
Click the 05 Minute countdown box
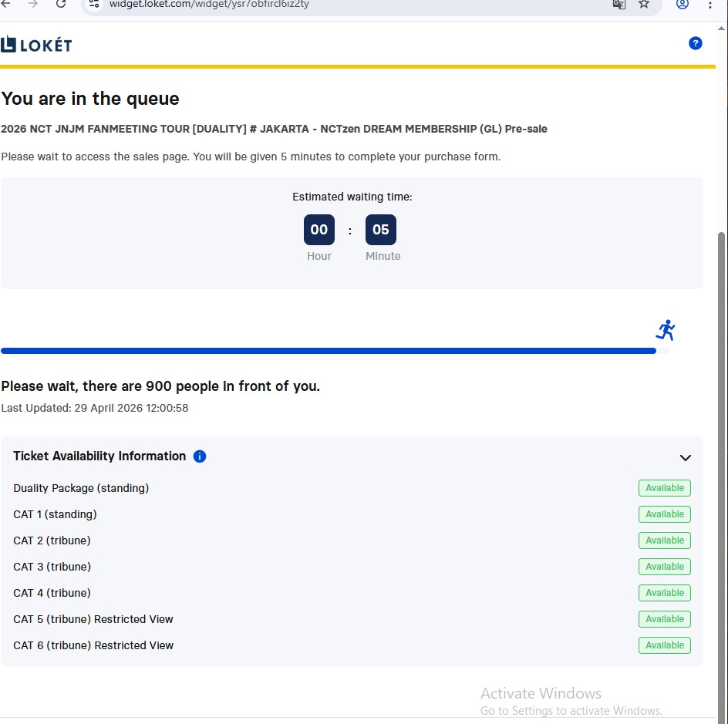coord(381,229)
